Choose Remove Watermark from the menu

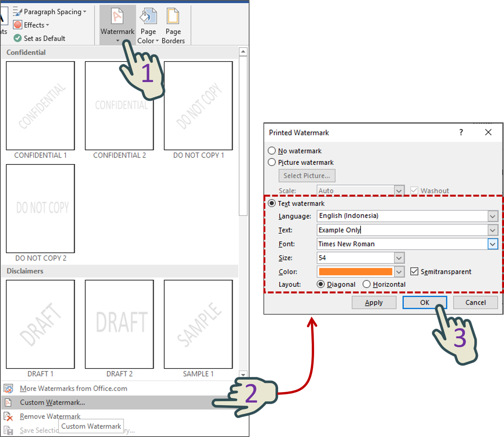click(50, 416)
